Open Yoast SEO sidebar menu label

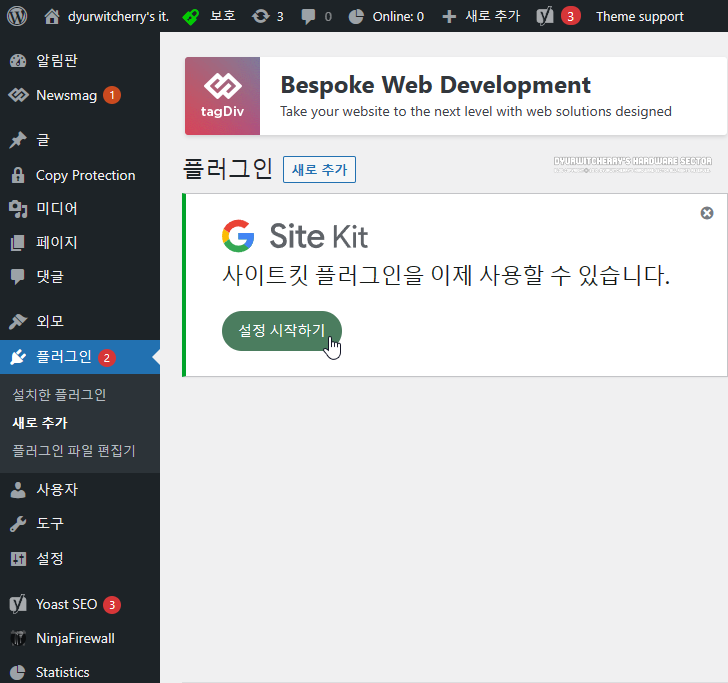coord(66,604)
